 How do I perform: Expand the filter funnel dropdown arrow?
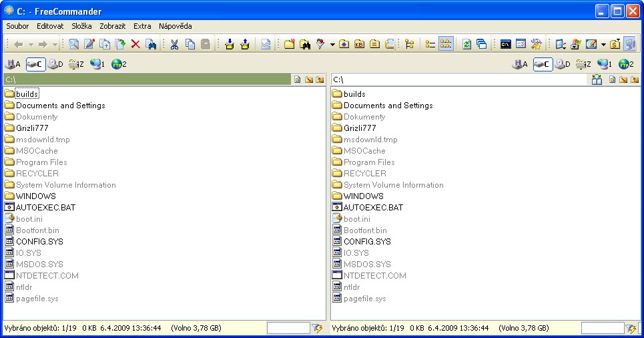point(332,44)
